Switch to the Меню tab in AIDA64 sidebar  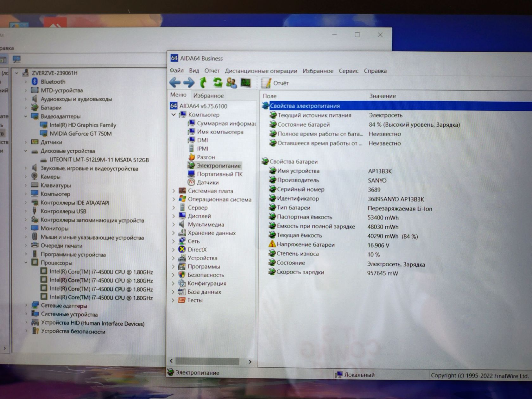(178, 95)
